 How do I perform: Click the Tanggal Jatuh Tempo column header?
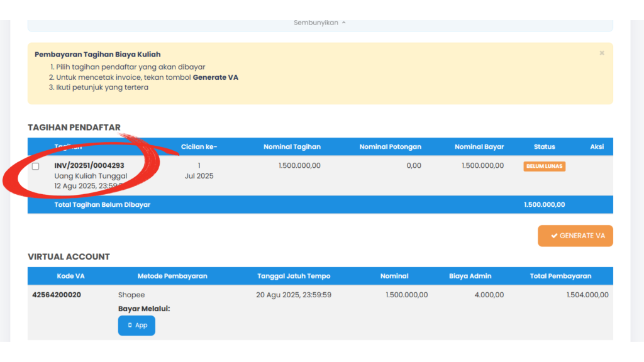294,276
